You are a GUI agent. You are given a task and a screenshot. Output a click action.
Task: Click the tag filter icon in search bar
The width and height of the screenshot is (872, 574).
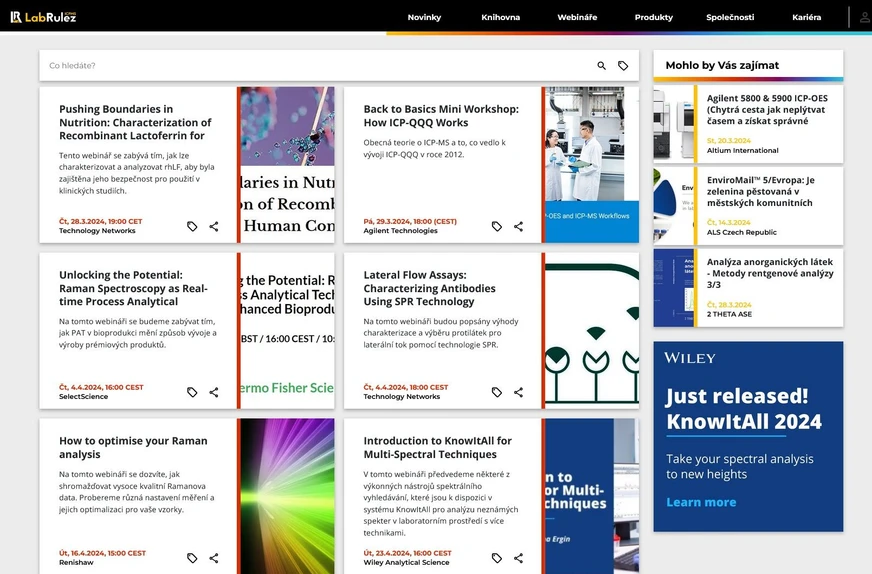point(623,66)
